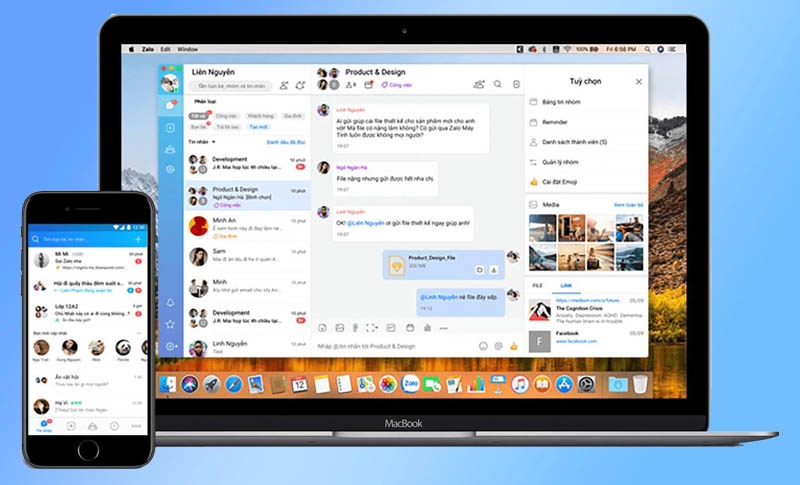Switch to the FILE tab in options panel
This screenshot has height=485, width=800.
click(x=537, y=285)
